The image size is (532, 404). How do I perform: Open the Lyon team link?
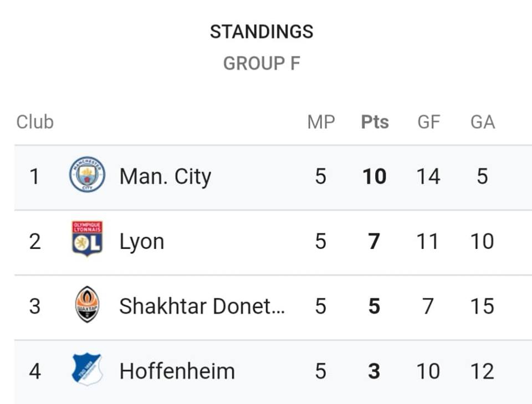click(142, 242)
